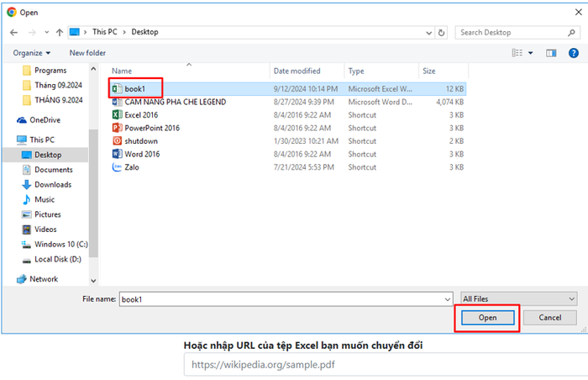Toggle the preview pane
This screenshot has width=588, height=380.
click(551, 53)
